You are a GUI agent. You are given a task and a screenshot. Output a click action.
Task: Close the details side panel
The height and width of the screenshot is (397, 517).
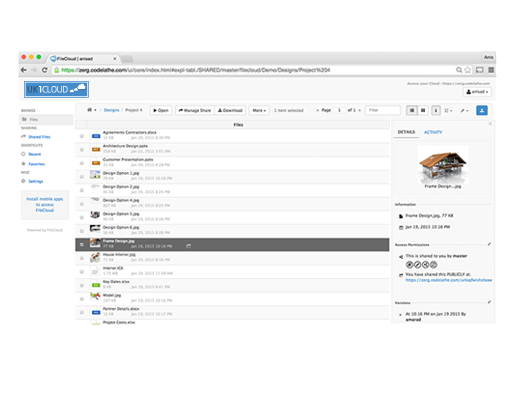(490, 124)
